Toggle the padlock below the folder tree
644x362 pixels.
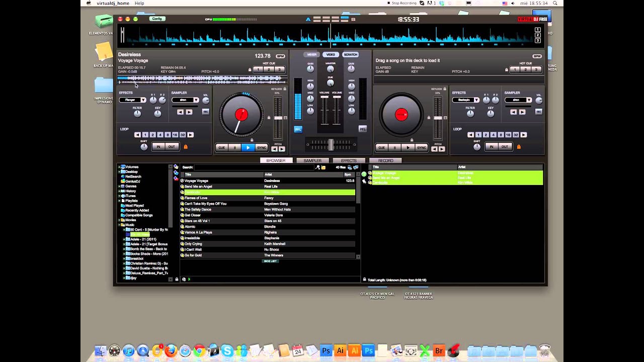point(176,279)
